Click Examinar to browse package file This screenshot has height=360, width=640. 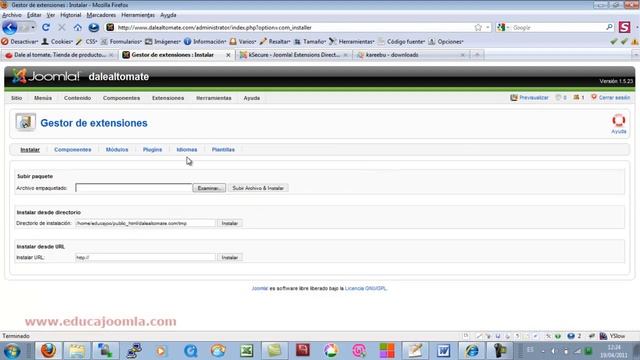click(x=209, y=188)
